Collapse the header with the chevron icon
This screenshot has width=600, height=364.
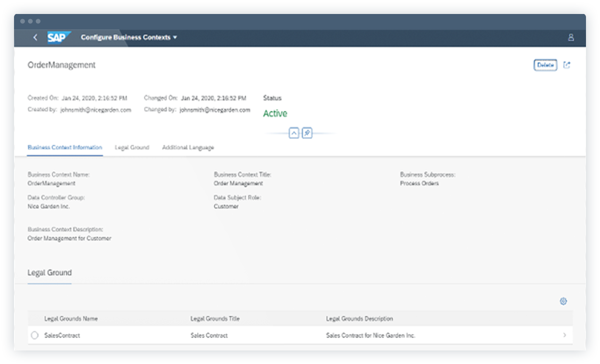coord(294,133)
